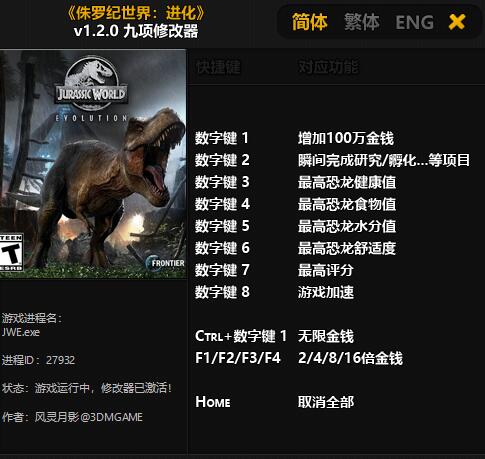Switch language to 简体
Screen dimensions: 485x459
pyautogui.click(x=310, y=22)
